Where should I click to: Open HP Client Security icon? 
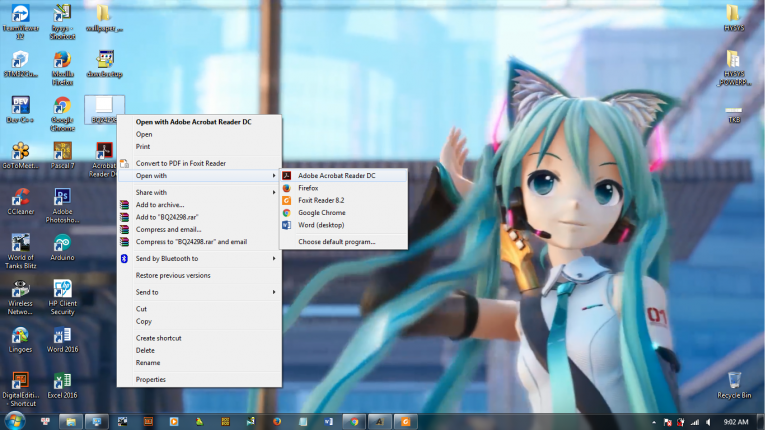(62, 290)
